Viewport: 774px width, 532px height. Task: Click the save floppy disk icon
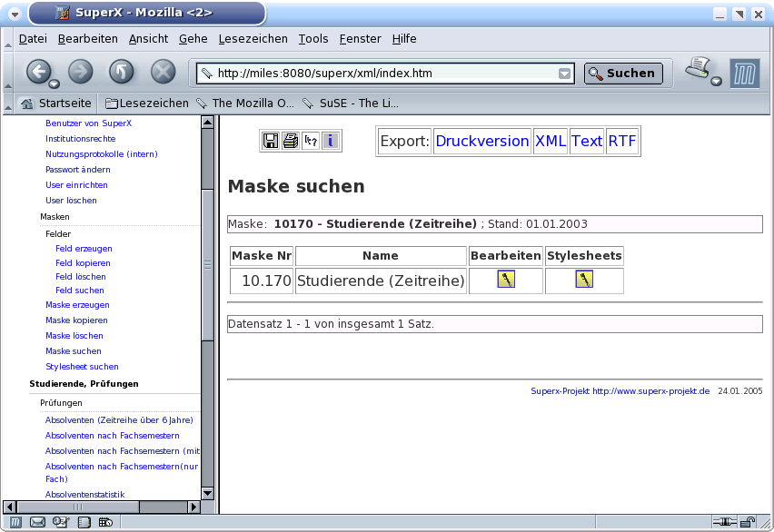tap(271, 140)
